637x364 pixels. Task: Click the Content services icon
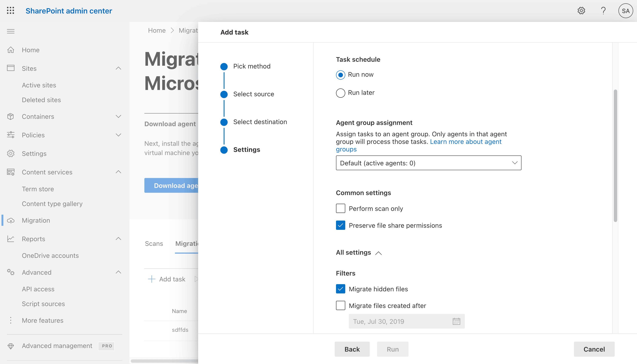tap(11, 172)
